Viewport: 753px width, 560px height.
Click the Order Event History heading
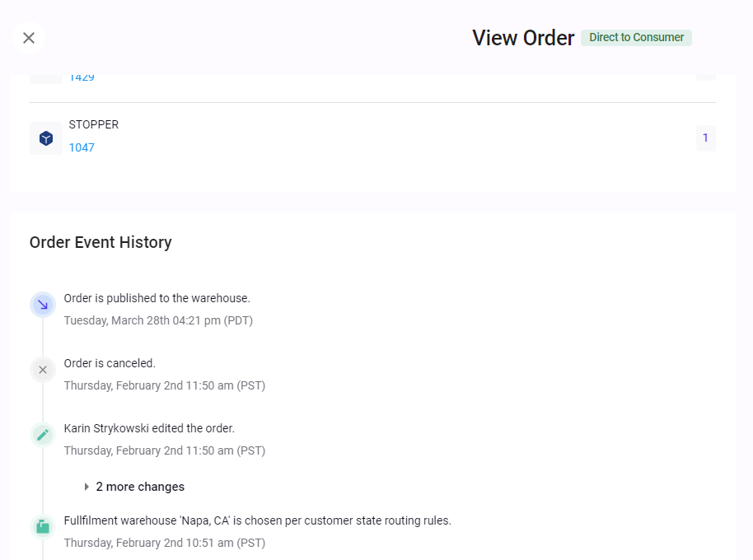(x=101, y=242)
